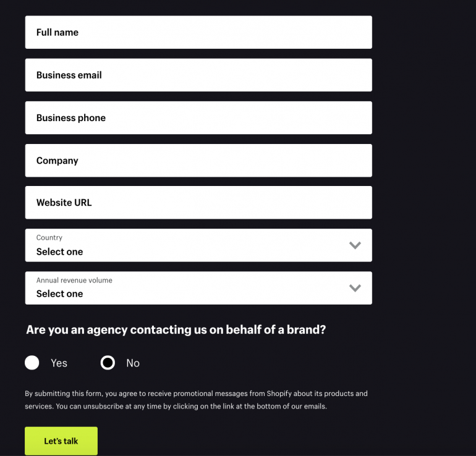This screenshot has width=476, height=456.
Task: Submit form with Let's talk button
Action: [61, 441]
